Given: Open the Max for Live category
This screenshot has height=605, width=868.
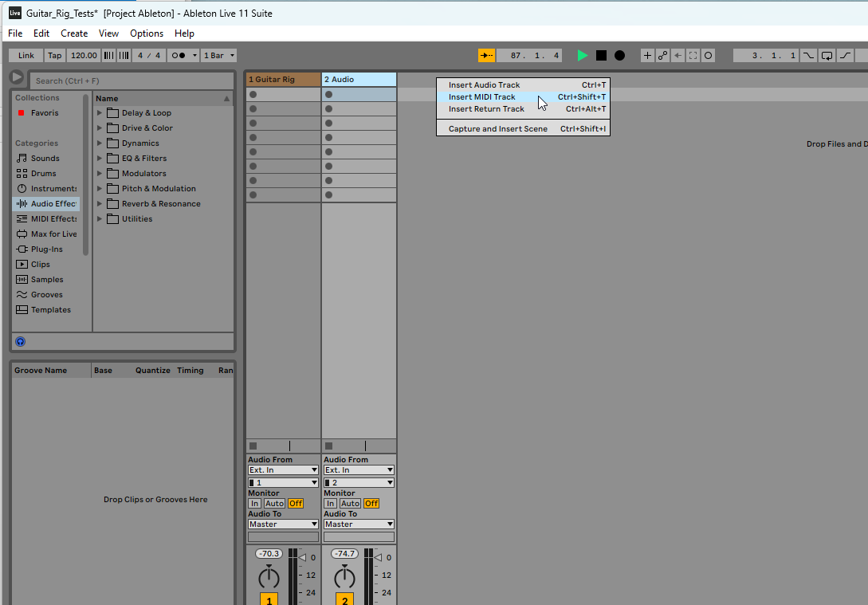Looking at the screenshot, I should click(x=46, y=234).
